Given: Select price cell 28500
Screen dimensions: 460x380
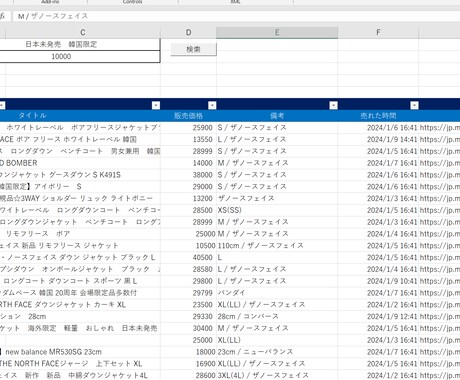Looking at the screenshot, I should click(x=188, y=210).
